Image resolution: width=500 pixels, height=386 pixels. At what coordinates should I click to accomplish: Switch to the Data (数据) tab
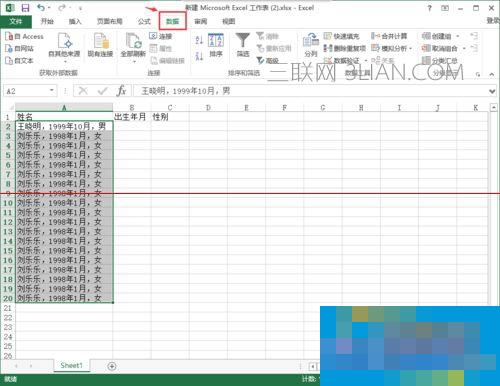(x=173, y=21)
